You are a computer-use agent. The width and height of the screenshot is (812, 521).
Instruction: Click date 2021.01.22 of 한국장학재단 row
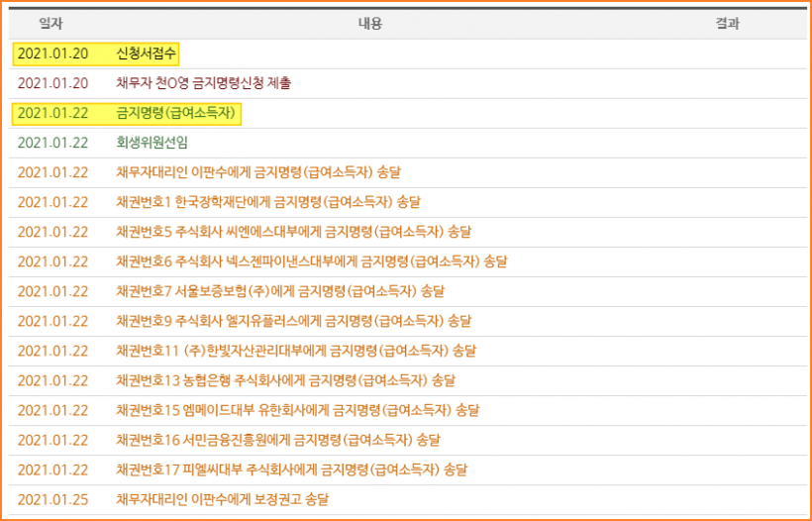tap(52, 202)
